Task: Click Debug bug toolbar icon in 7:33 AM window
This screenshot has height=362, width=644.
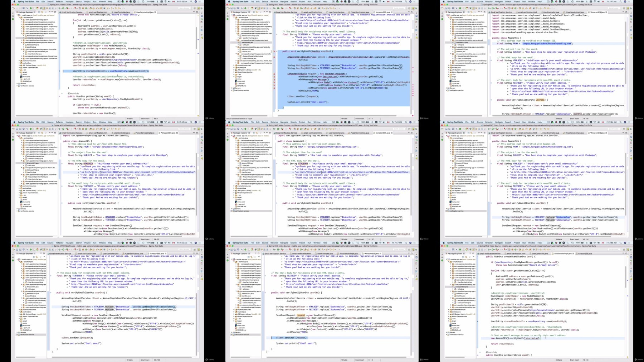Action: tap(59, 8)
